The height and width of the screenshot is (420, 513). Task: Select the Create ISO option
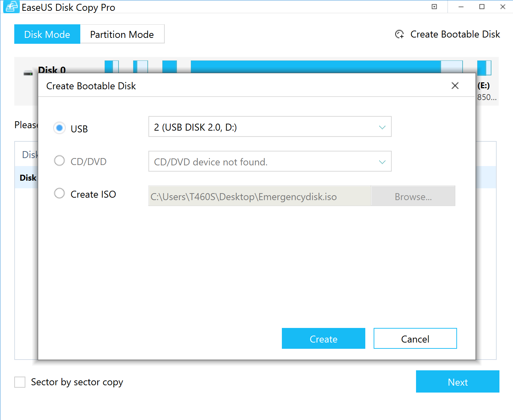(59, 193)
